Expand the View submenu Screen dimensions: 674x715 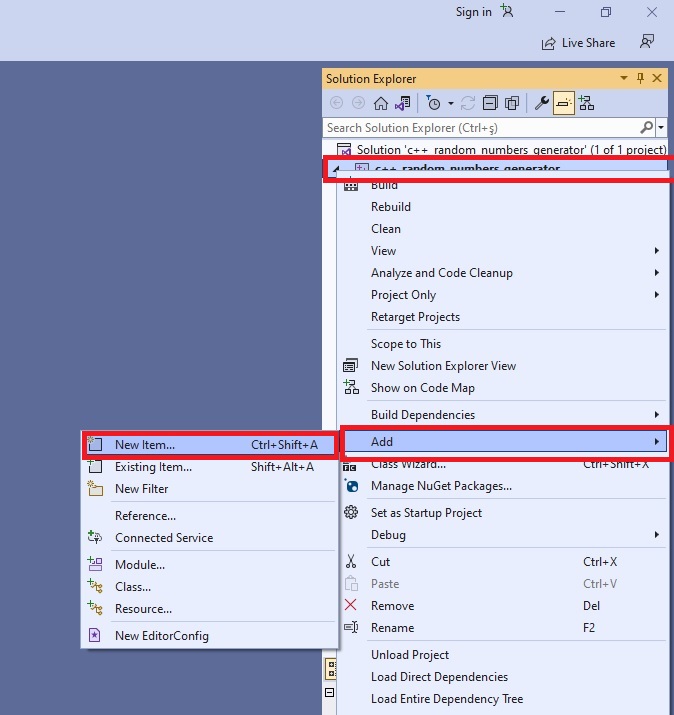pyautogui.click(x=505, y=251)
